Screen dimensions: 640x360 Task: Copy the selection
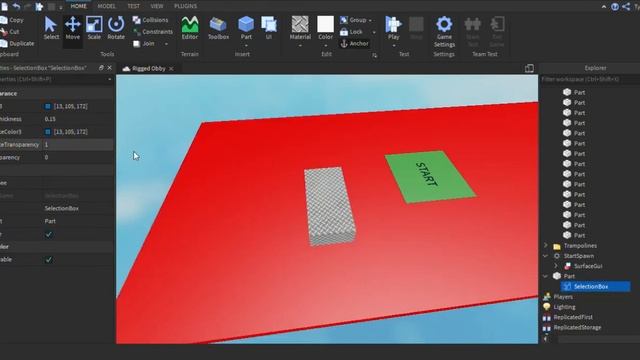pyautogui.click(x=12, y=20)
